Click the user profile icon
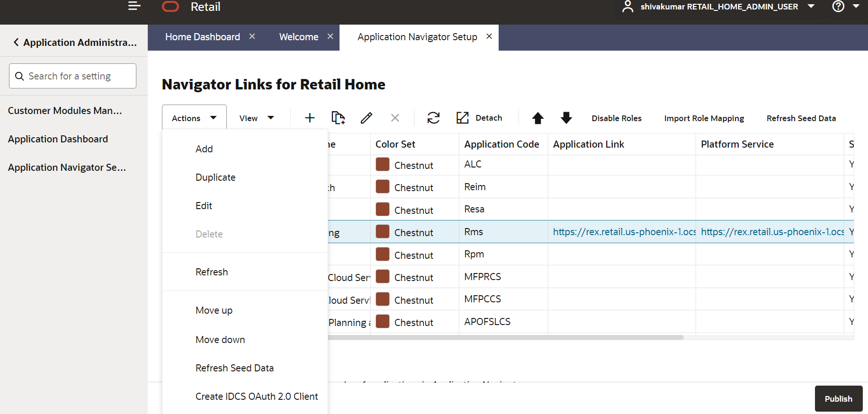This screenshot has height=414, width=868. tap(627, 7)
